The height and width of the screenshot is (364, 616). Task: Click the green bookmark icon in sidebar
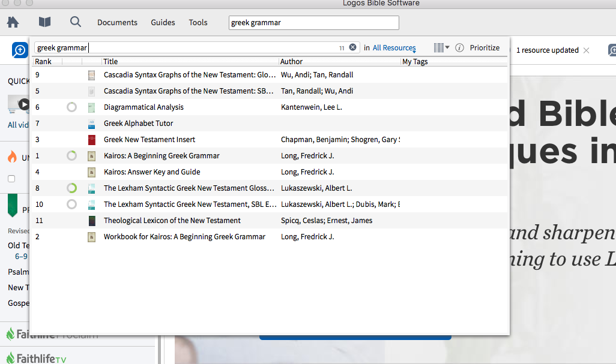pyautogui.click(x=13, y=206)
